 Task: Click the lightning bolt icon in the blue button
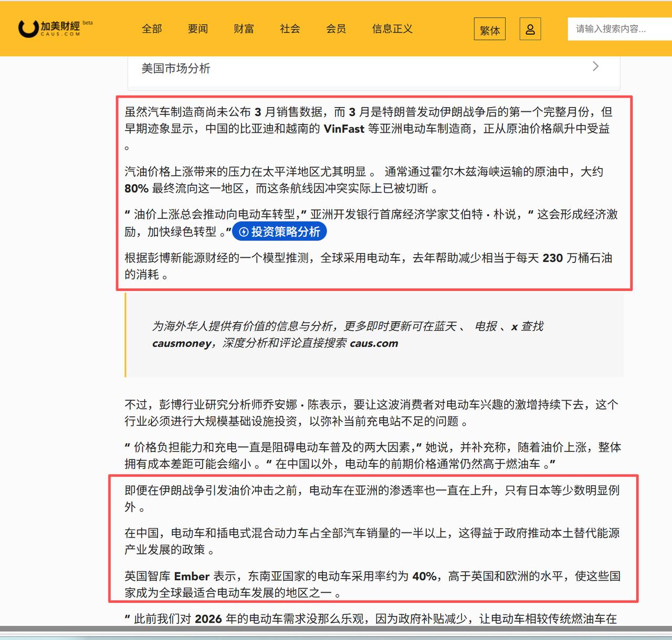[x=243, y=231]
